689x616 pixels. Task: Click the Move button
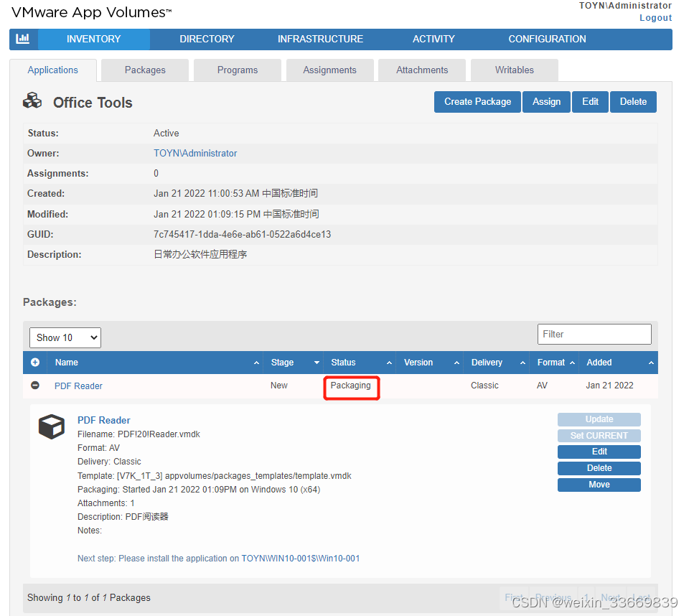tap(599, 485)
